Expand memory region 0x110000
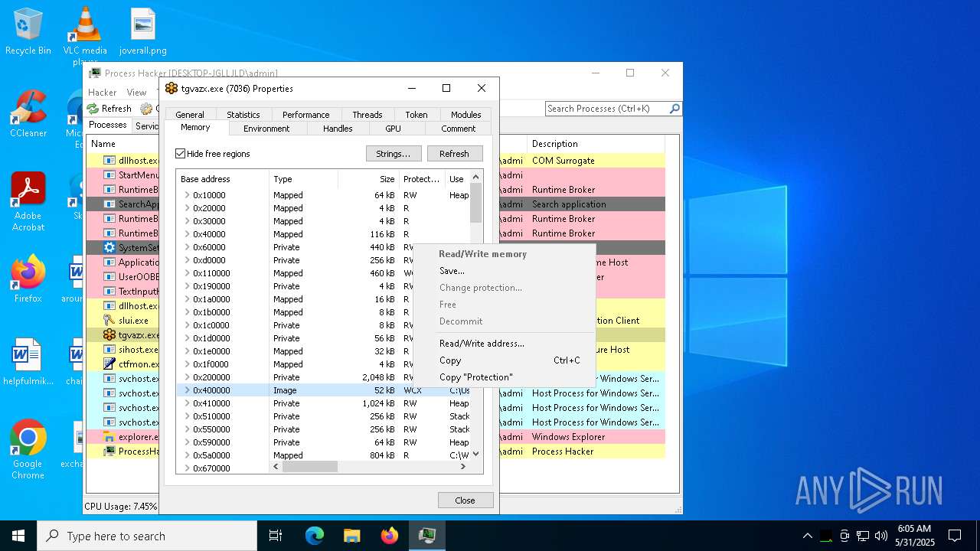This screenshot has height=551, width=980. coord(187,273)
